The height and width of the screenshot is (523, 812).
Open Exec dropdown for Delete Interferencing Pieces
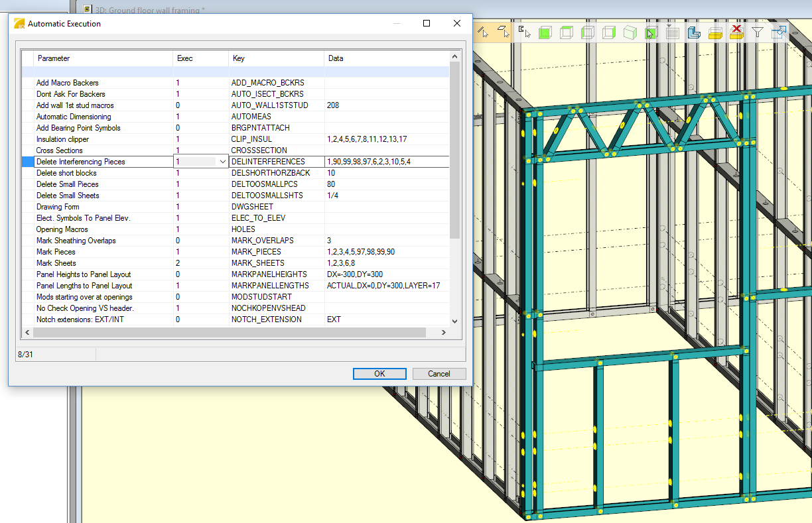point(222,162)
